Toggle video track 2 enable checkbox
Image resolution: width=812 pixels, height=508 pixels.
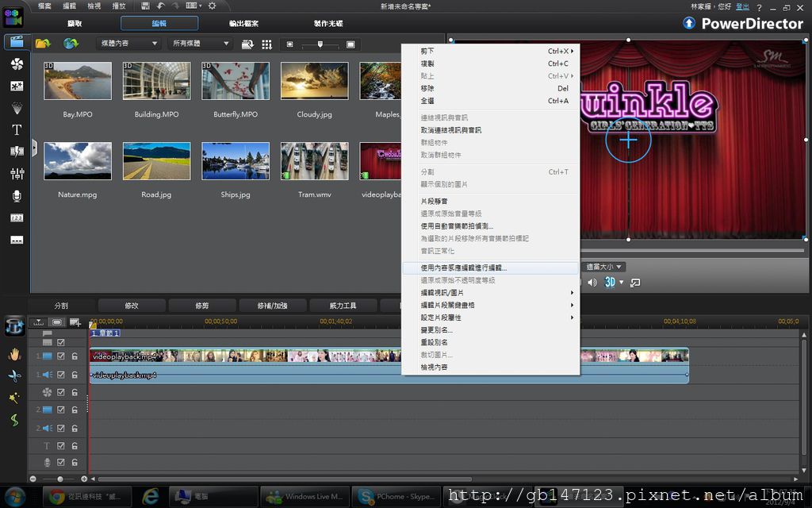tap(60, 410)
